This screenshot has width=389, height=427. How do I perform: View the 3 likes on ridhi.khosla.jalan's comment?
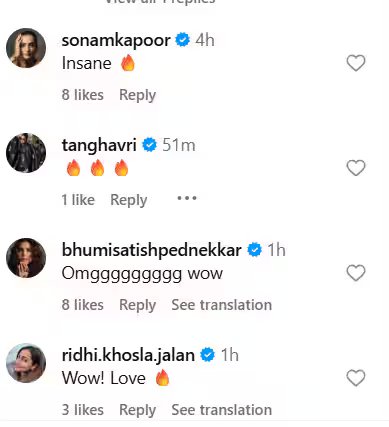point(83,410)
